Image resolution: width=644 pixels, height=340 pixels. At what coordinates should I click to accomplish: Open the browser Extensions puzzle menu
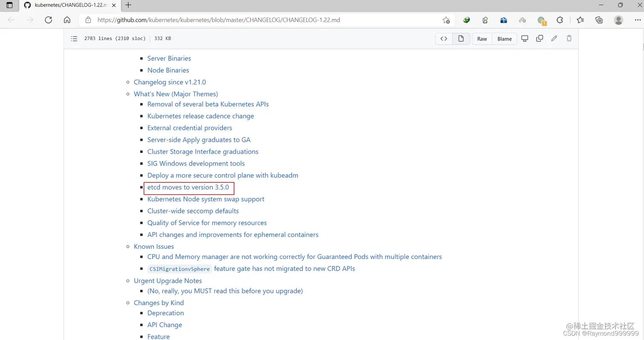tap(560, 20)
